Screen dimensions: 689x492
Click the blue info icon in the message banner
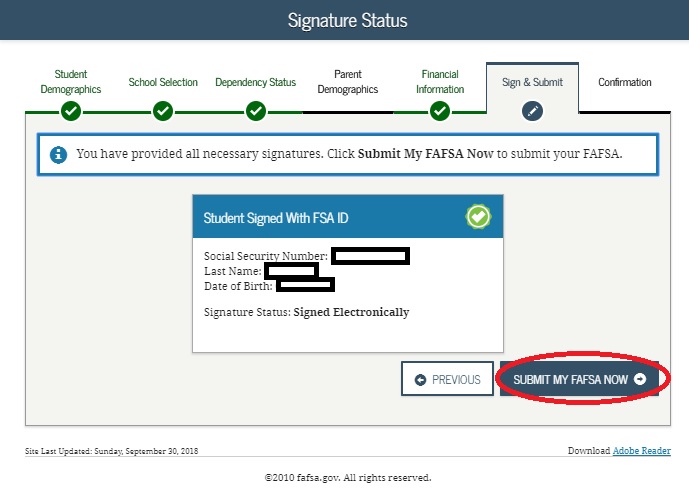coord(58,155)
